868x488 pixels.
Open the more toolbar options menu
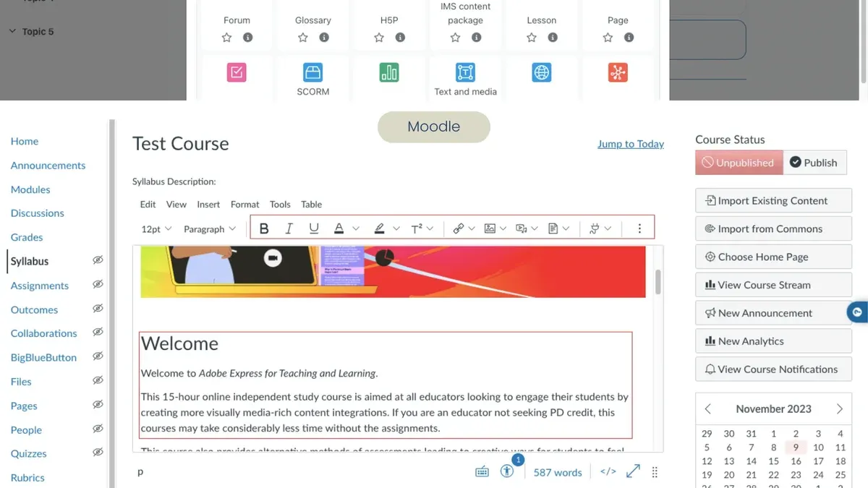[x=639, y=228]
